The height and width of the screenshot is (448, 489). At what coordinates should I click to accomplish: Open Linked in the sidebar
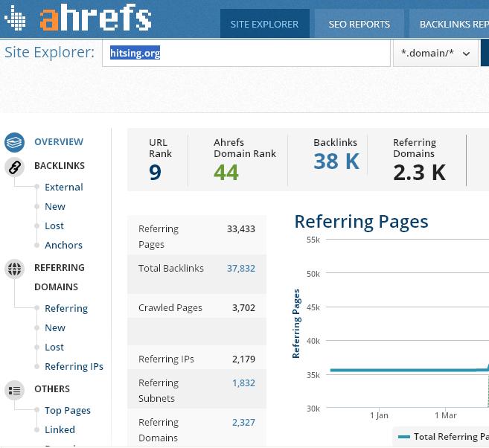(x=60, y=430)
